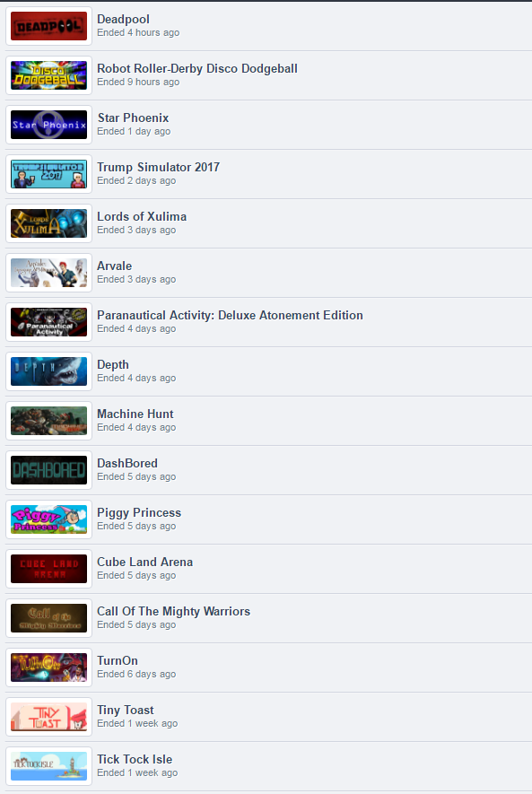
Task: Click the Piggy Princess title link
Action: 139,513
